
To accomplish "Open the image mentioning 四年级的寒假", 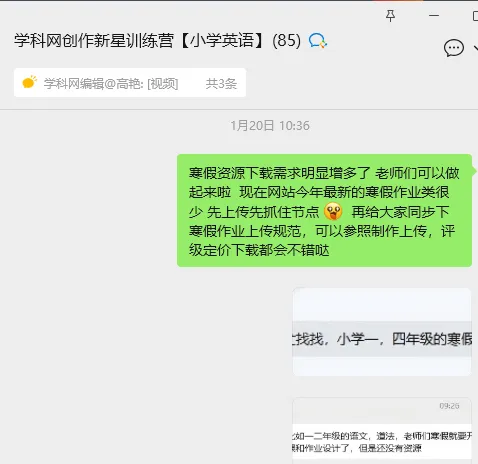I will pos(382,332).
